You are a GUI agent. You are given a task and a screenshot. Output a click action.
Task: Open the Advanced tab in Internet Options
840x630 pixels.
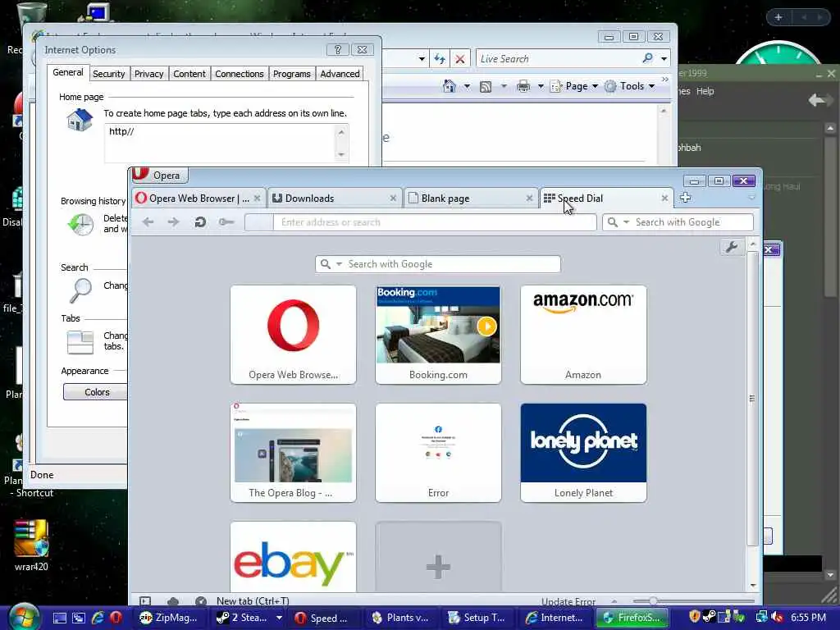point(340,74)
